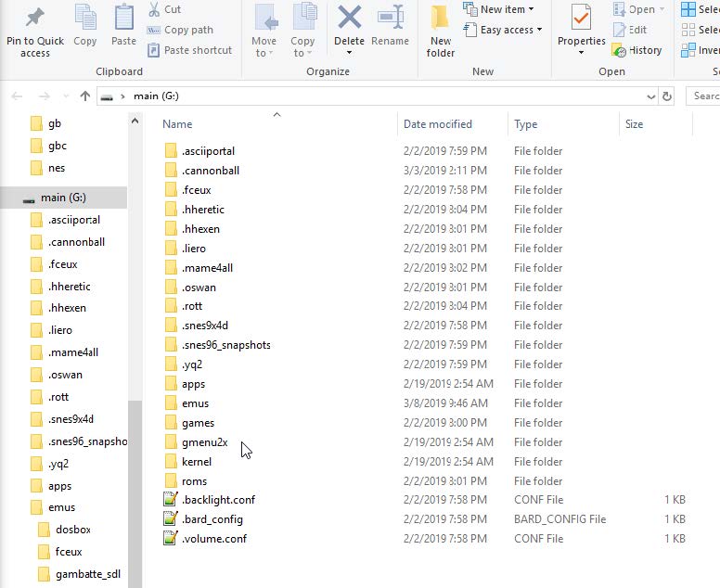Select fceux subfolder under emus
The height and width of the screenshot is (588, 720).
[x=69, y=552]
